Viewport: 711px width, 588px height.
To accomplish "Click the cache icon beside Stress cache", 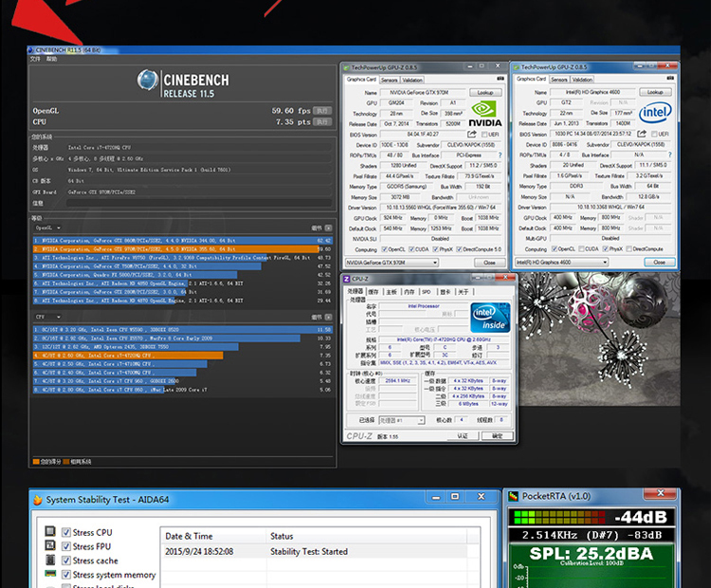I will (50, 560).
